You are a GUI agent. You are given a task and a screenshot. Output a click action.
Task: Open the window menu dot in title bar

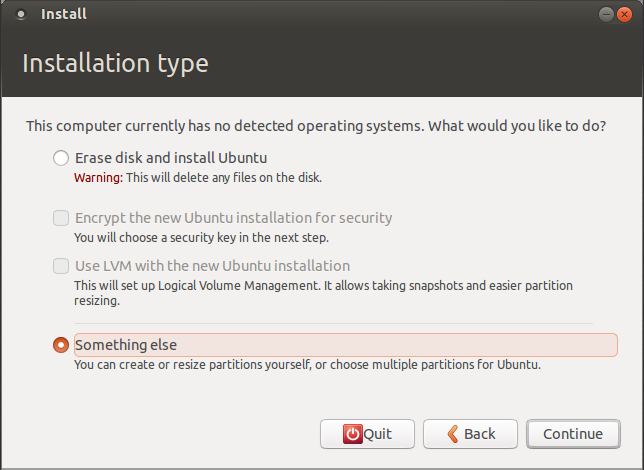22,14
